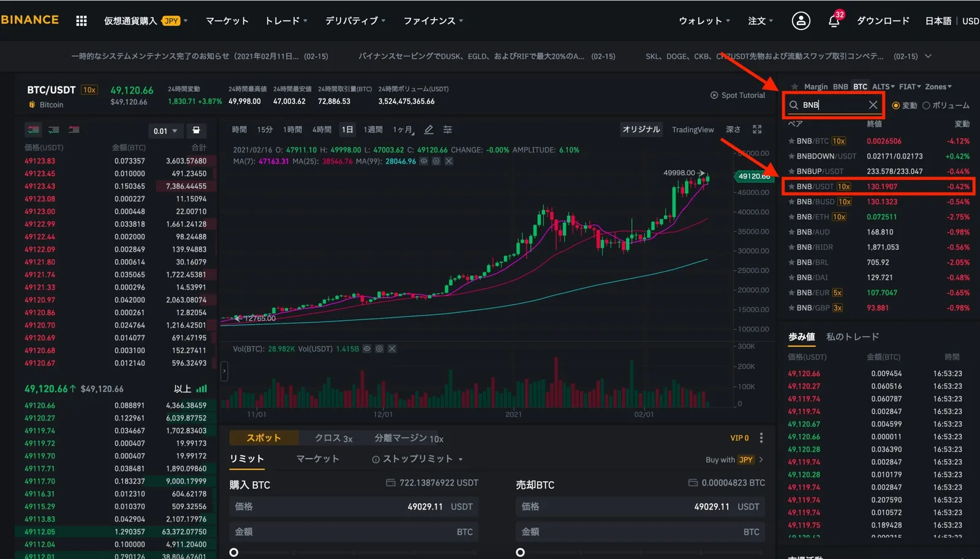
Task: Open the Zones market dropdown
Action: pos(938,87)
